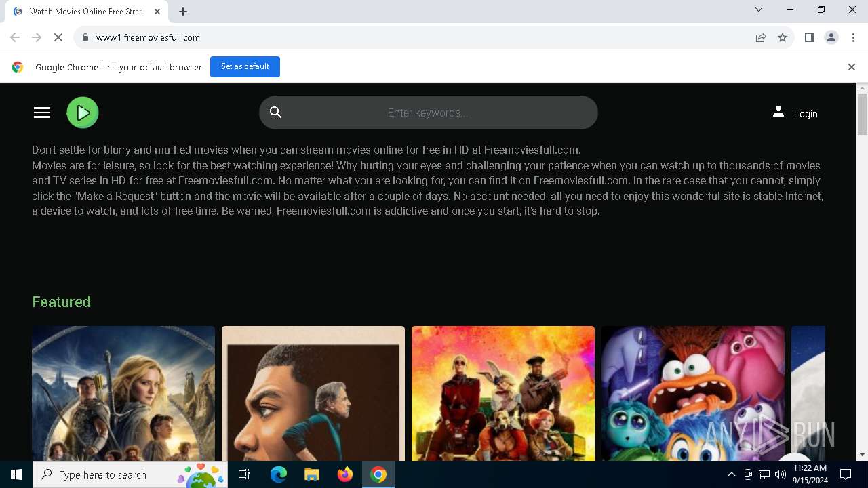Click the Login link

click(x=806, y=114)
